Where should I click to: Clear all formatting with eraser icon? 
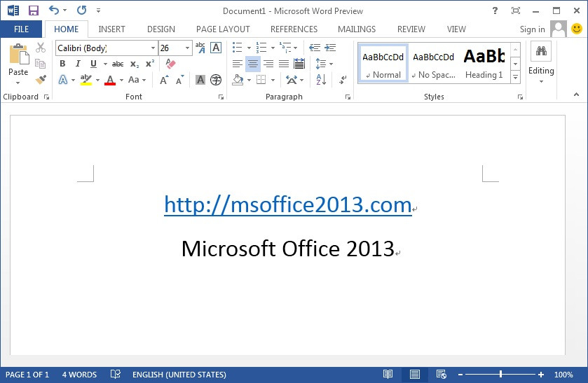(170, 63)
